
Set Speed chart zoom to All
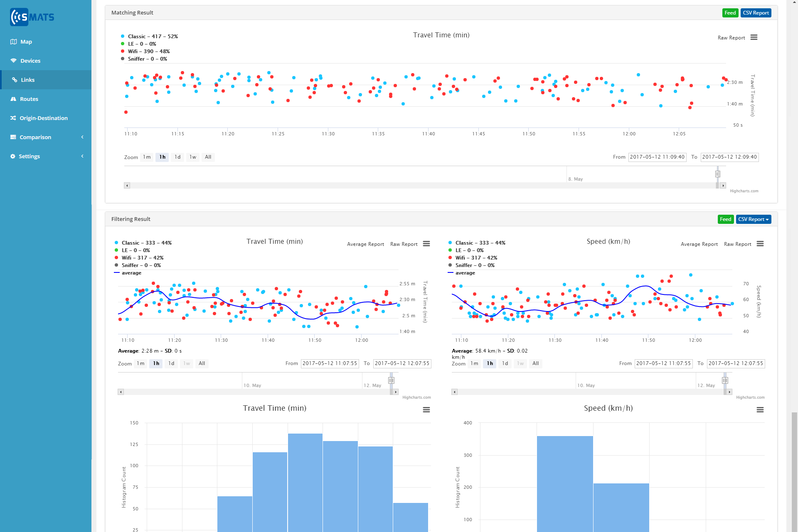click(x=536, y=363)
